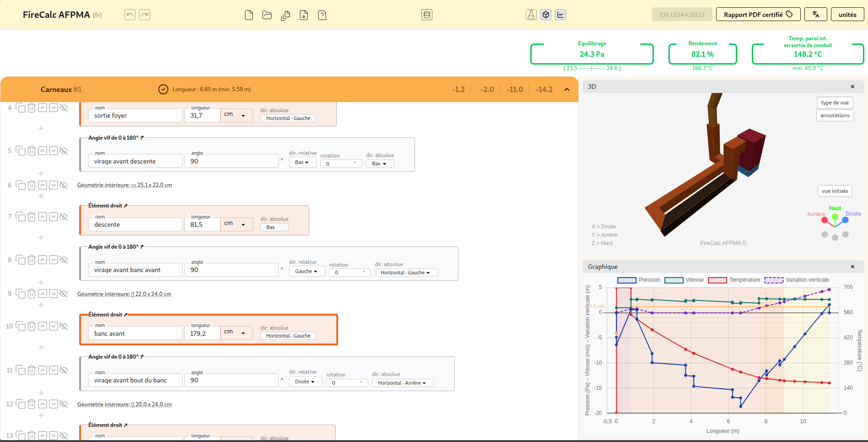Move row 4 sortie foyer down
This screenshot has width=868, height=442.
[x=54, y=108]
